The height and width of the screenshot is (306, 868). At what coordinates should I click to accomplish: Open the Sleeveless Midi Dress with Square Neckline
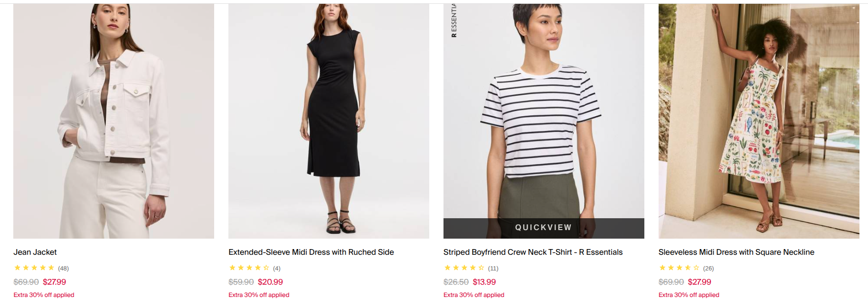coord(736,252)
